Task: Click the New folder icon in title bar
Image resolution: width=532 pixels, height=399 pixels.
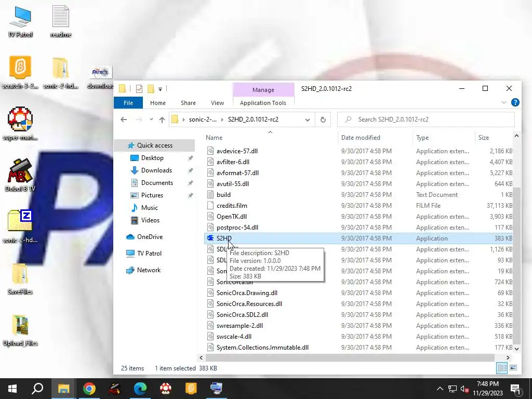Action: [151, 89]
